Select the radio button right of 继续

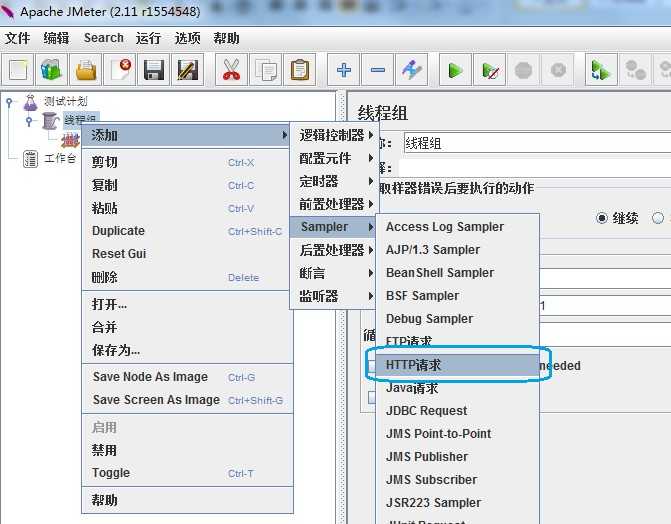click(x=658, y=218)
